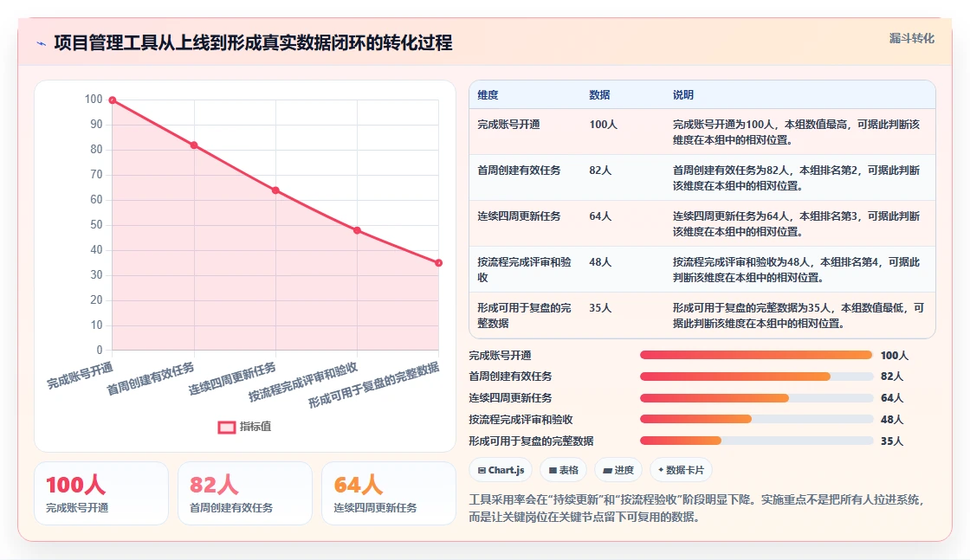Click the 完成账号开通 progress bar
This screenshot has height=560, width=970.
coord(756,355)
